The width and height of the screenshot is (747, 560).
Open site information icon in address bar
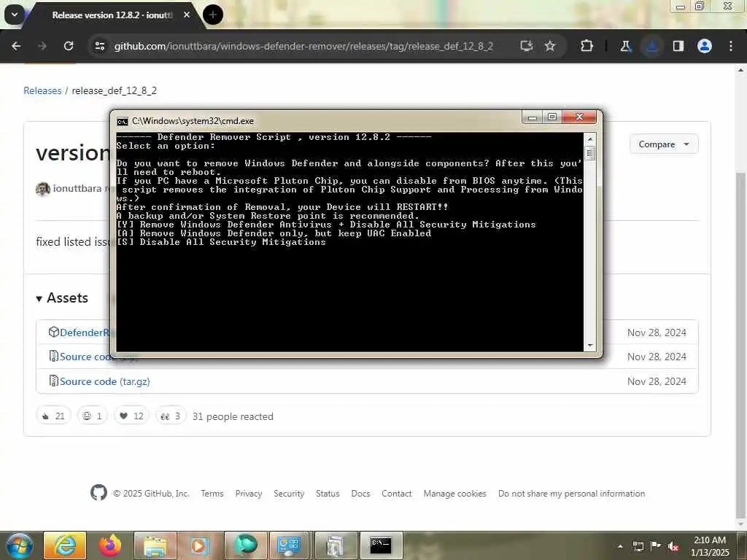99,46
